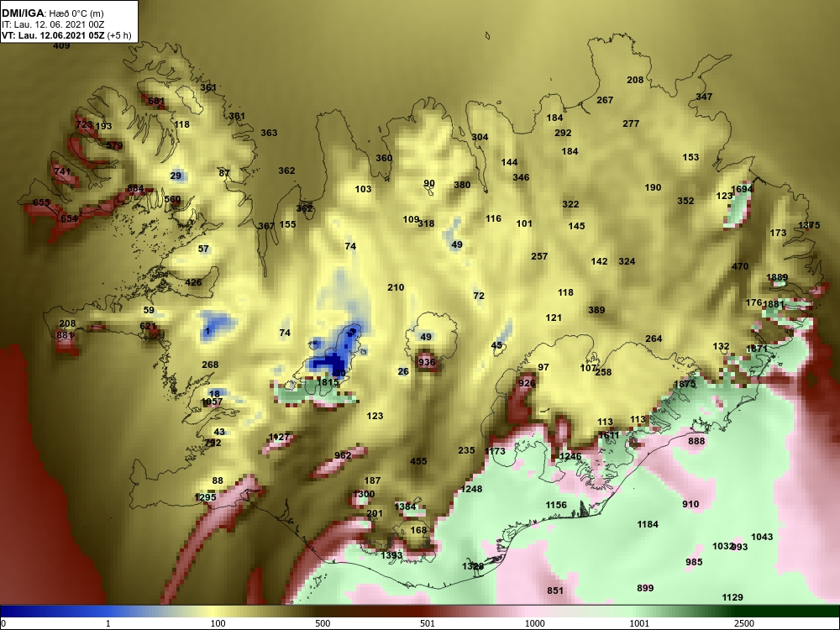Click the map value 1295
840x630 pixels.
[205, 497]
